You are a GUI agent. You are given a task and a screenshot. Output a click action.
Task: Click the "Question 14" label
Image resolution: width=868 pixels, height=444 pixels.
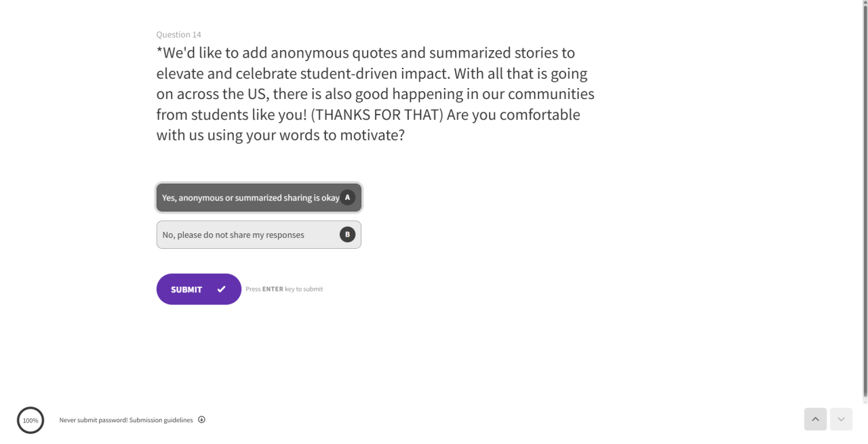point(178,35)
